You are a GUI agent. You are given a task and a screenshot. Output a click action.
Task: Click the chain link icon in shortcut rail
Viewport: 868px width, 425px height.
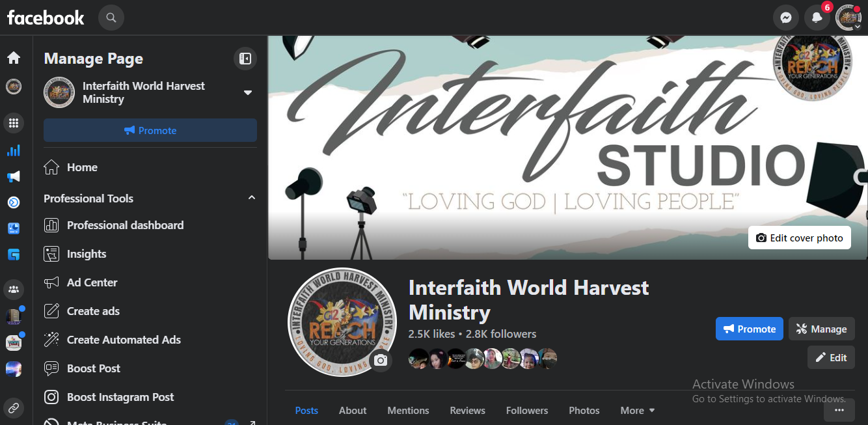coord(14,409)
